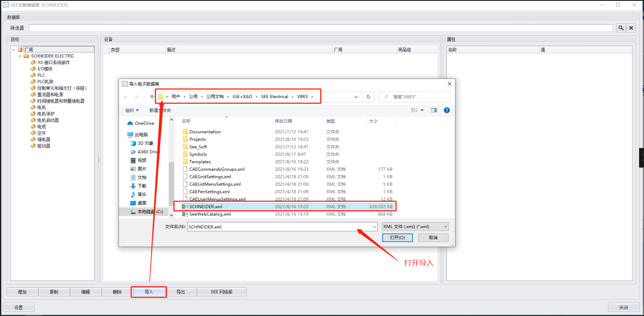Click the 增加 button

click(x=22, y=292)
